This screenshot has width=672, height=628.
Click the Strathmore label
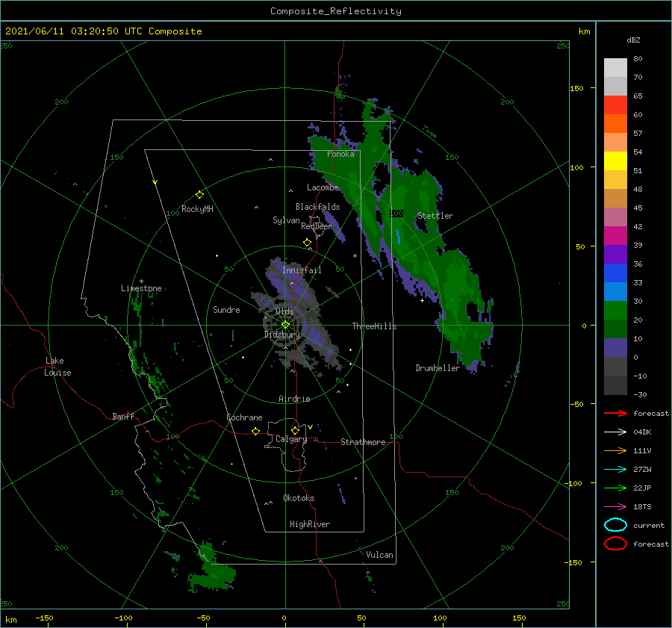tap(363, 442)
